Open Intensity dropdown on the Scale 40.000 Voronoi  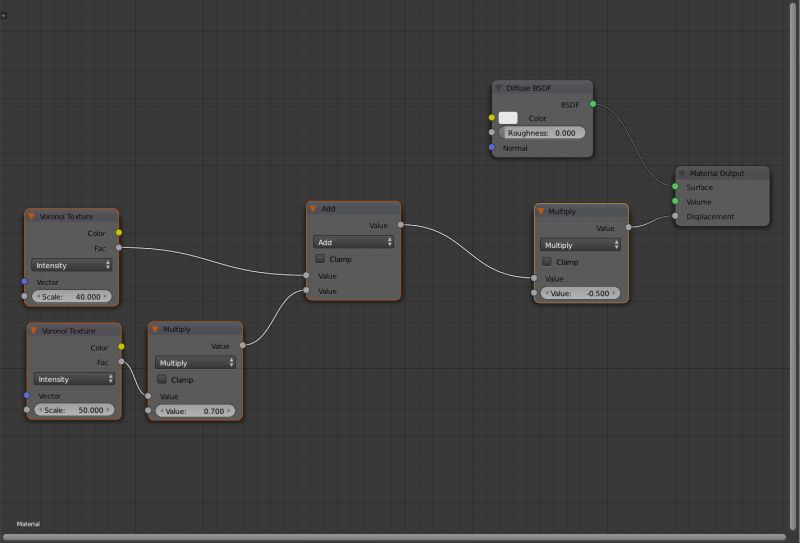(x=71, y=265)
